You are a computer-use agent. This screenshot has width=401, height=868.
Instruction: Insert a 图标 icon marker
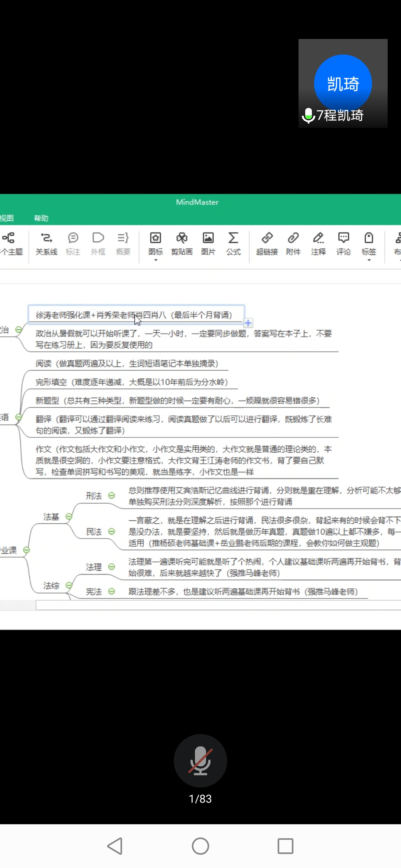(x=156, y=243)
